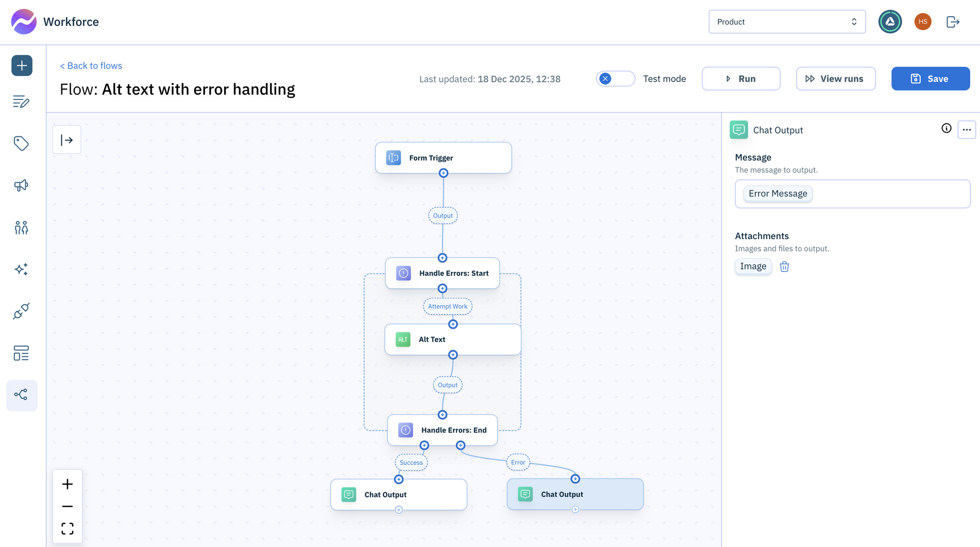The height and width of the screenshot is (547, 980).
Task: Expand the collapsed left panel on canvas
Action: pyautogui.click(x=67, y=140)
